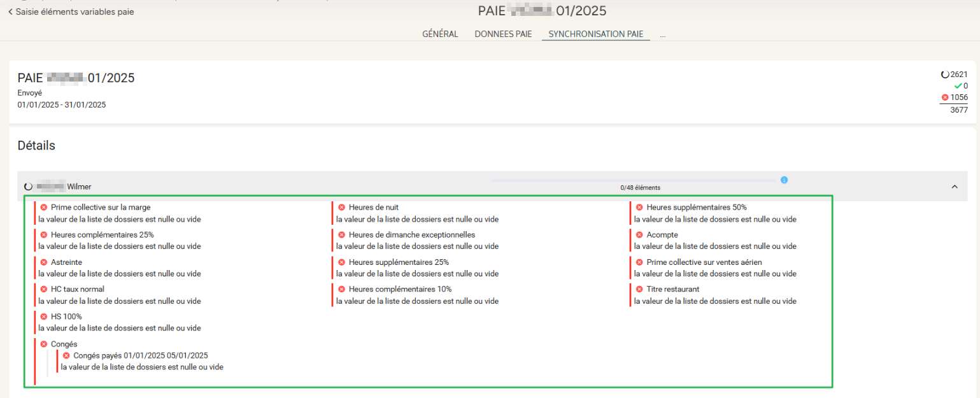
Task: Click error icon next to Heures de nuit
Action: [342, 208]
